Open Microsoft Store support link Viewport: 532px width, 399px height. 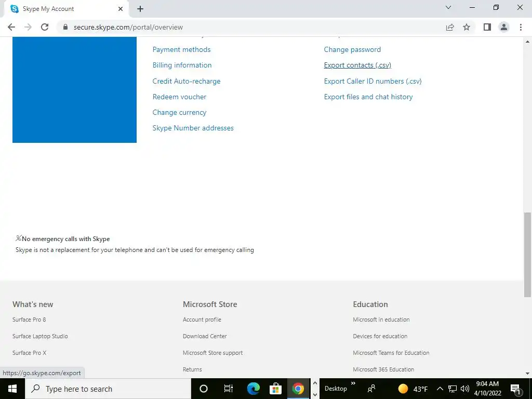coord(212,353)
